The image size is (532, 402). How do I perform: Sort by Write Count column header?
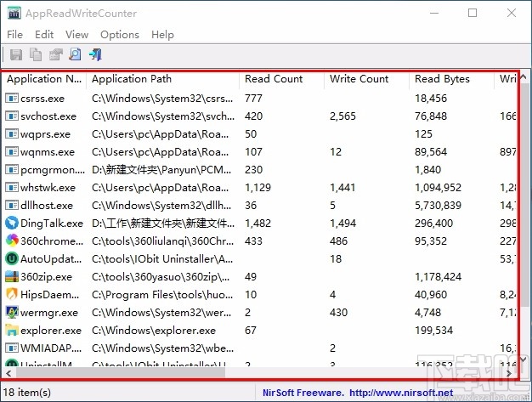click(x=367, y=79)
